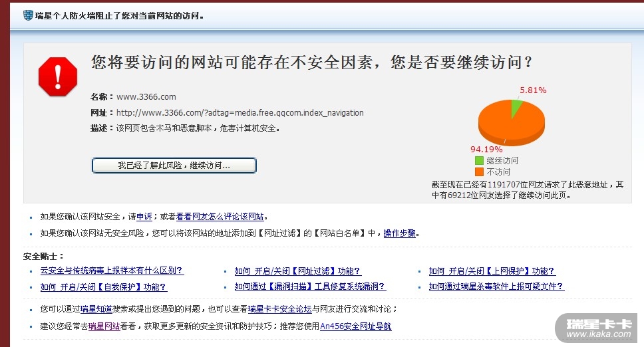Open the 操作步骤 link

pyautogui.click(x=400, y=233)
